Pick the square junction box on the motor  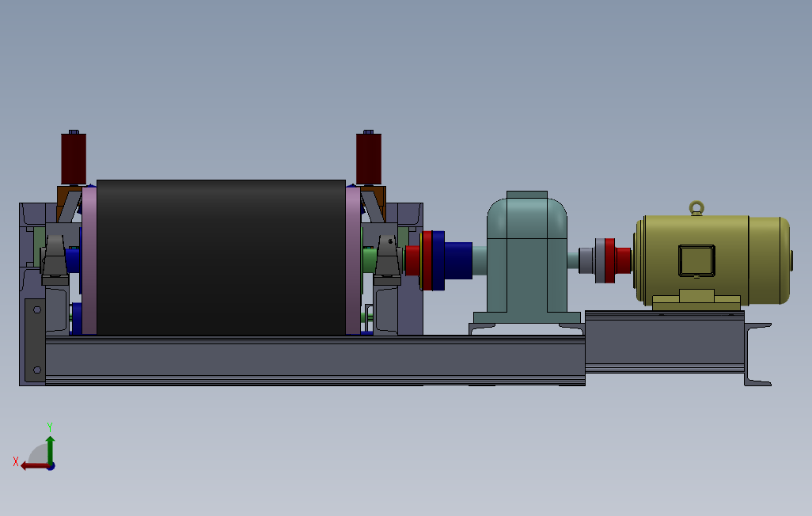[x=696, y=260]
